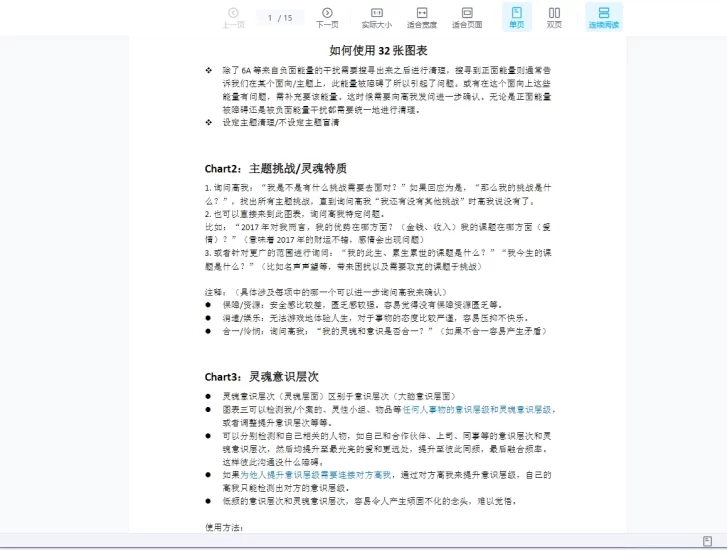Switch to double page (双页) layout
727x550 pixels.
[554, 17]
